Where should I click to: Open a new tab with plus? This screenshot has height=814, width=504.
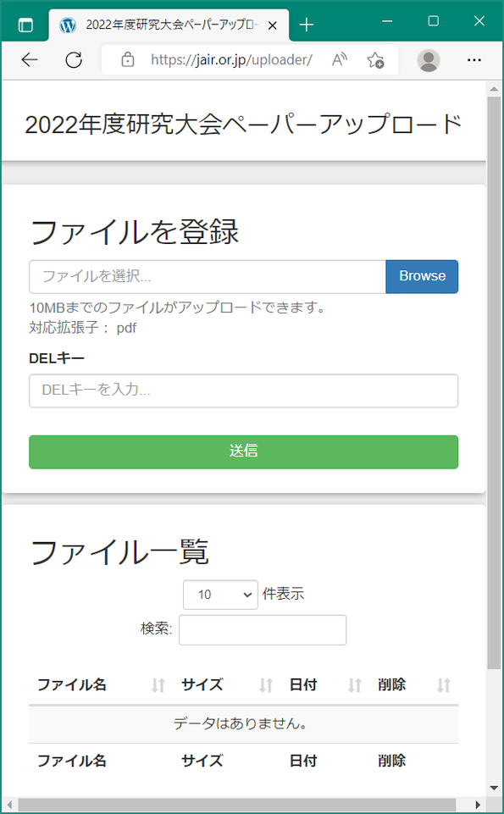pos(307,25)
